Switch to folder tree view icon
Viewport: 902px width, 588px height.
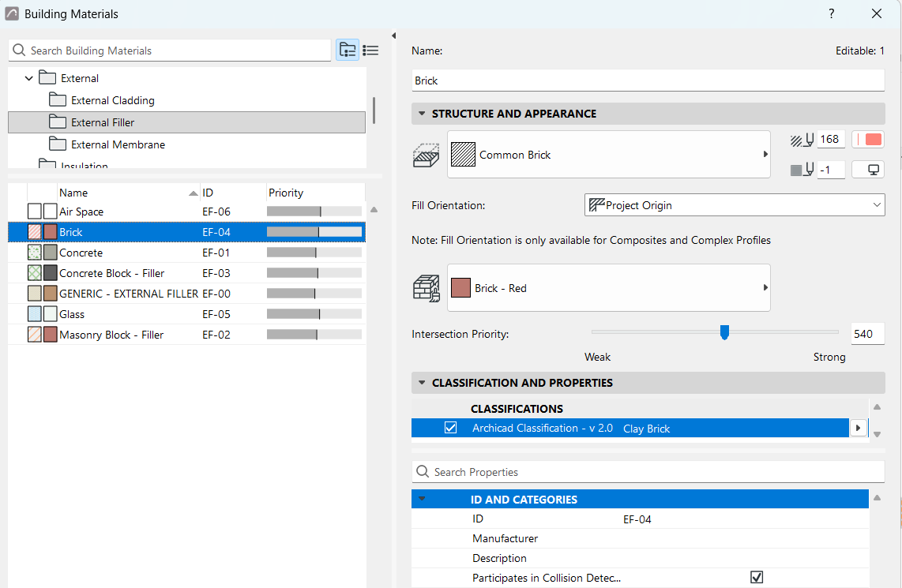(x=348, y=51)
